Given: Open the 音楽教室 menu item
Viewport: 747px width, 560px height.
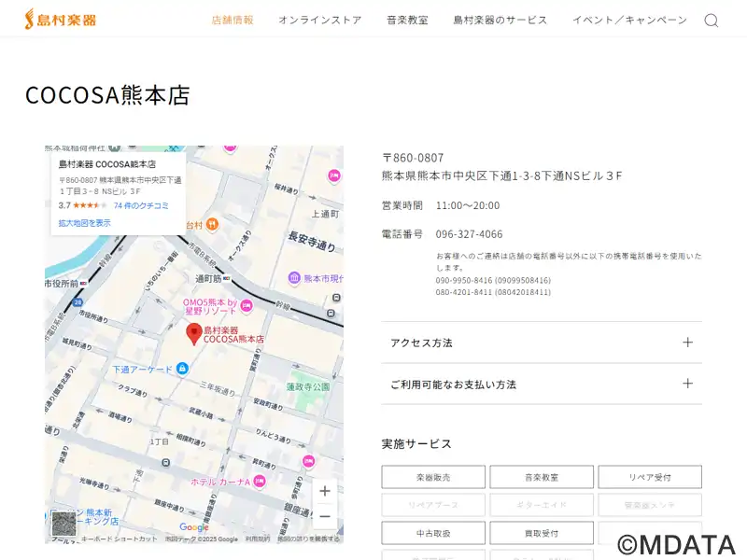Looking at the screenshot, I should click(407, 20).
